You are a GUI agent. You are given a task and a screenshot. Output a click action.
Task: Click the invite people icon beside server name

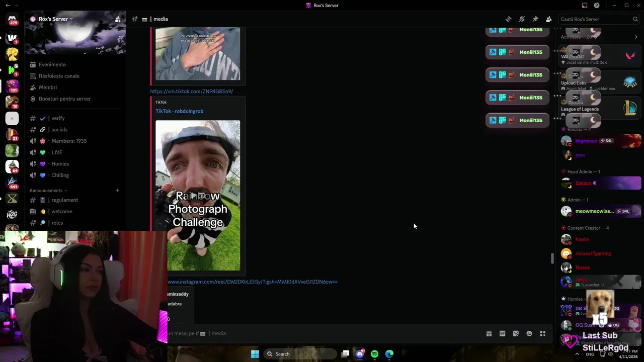(118, 19)
